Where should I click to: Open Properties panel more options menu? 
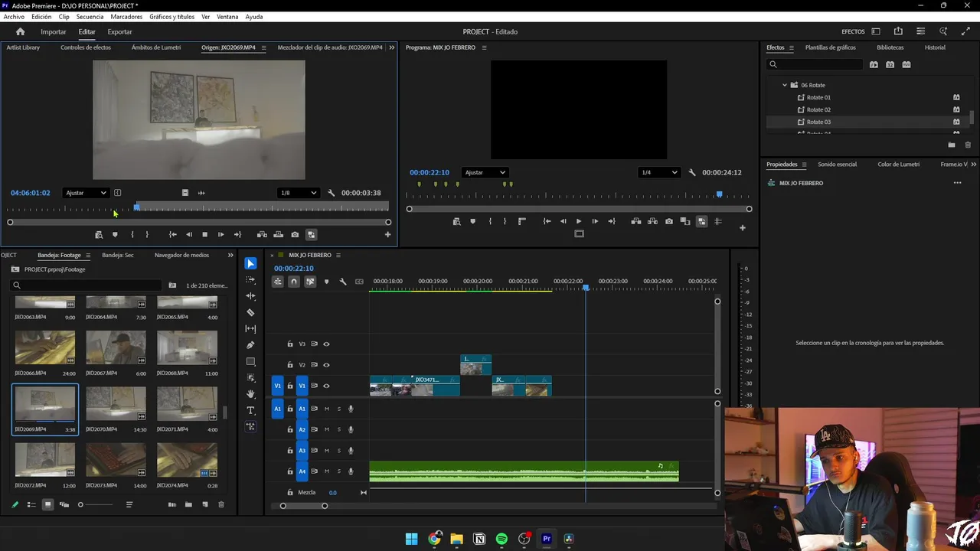coord(957,183)
